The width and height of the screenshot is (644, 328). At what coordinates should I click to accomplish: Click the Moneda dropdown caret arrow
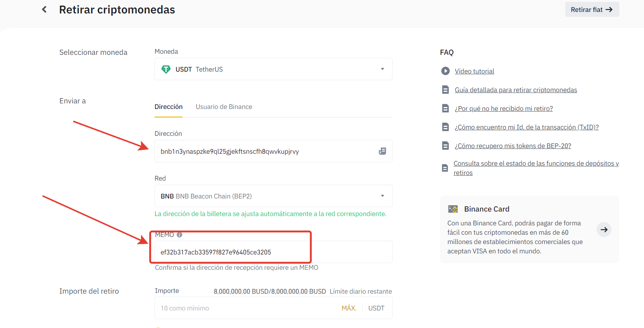click(382, 69)
